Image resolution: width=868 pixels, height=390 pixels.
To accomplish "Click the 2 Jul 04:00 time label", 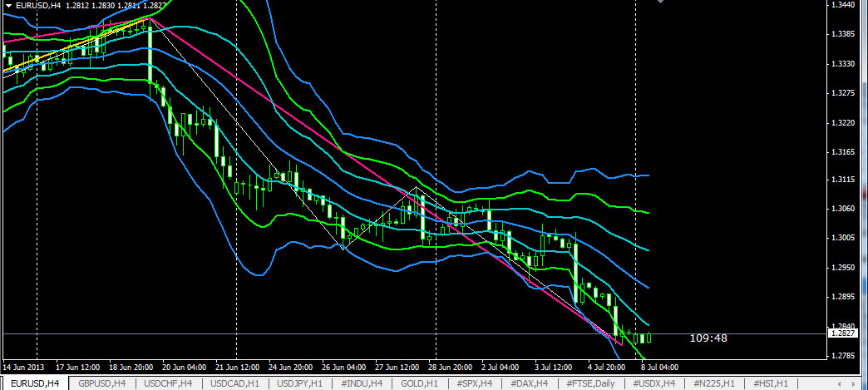I will point(501,368).
